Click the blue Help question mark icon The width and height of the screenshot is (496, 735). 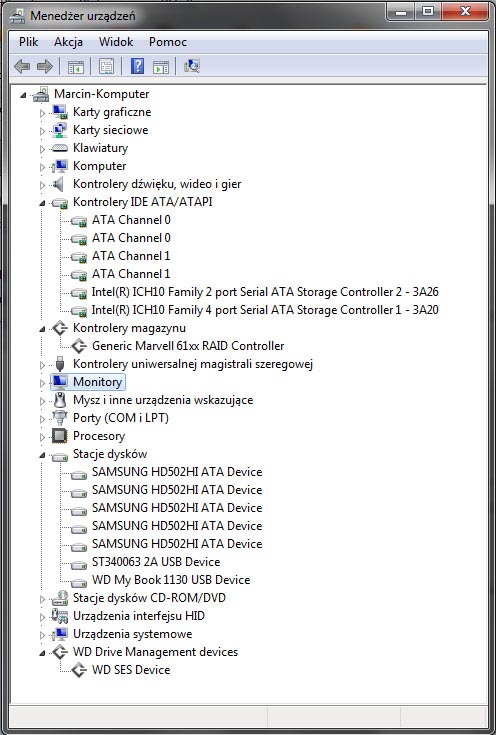pos(137,66)
